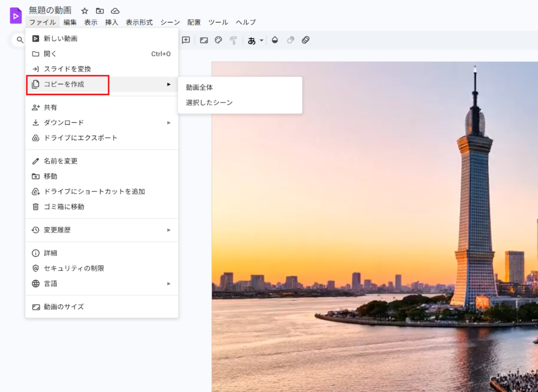Change the scene background using the frame icon

(x=204, y=40)
